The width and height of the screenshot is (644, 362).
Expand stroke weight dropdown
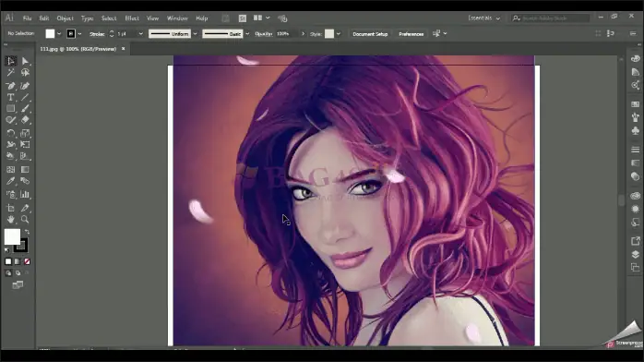(x=141, y=33)
